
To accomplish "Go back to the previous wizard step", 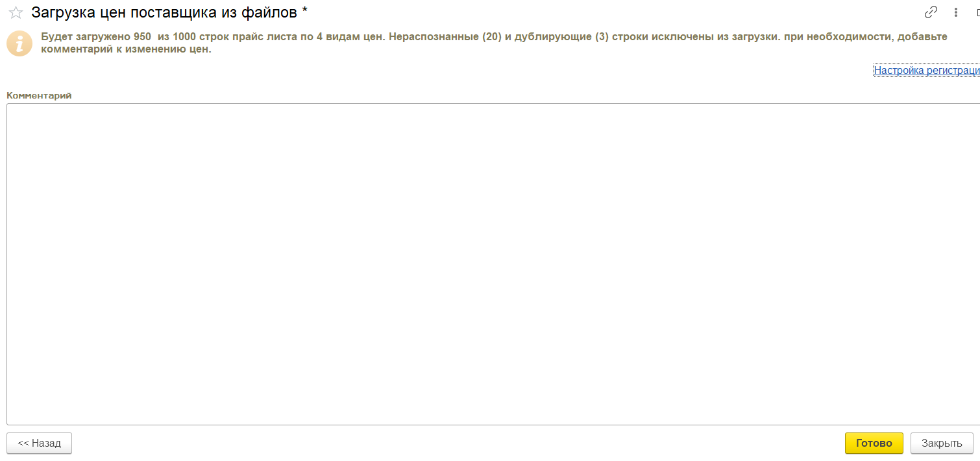I will [x=39, y=443].
